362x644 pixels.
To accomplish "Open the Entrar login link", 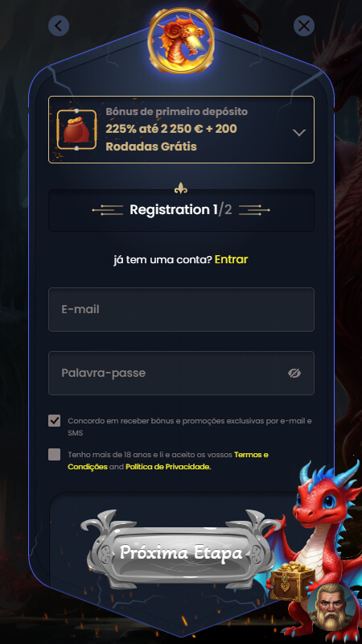I will click(x=231, y=259).
